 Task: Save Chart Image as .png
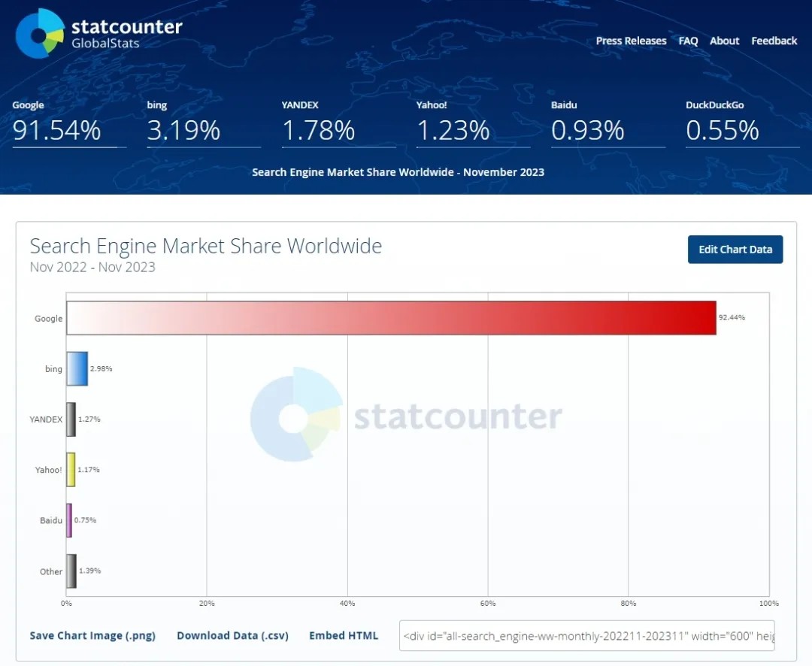[92, 635]
